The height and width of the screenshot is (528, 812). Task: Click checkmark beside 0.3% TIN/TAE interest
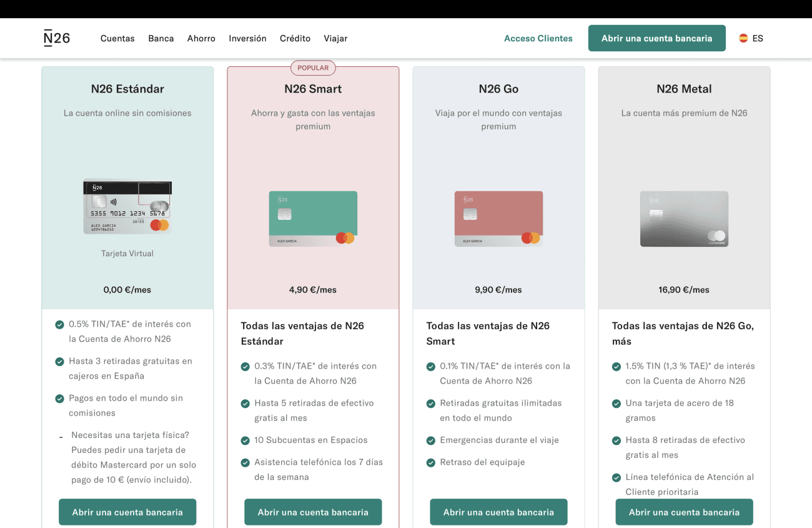[x=245, y=366]
